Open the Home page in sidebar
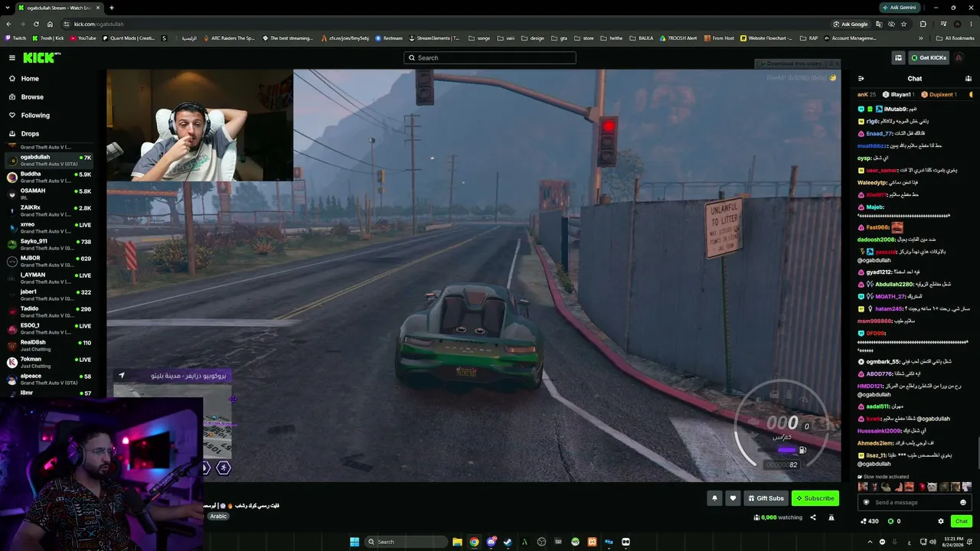The width and height of the screenshot is (980, 551). [x=30, y=79]
